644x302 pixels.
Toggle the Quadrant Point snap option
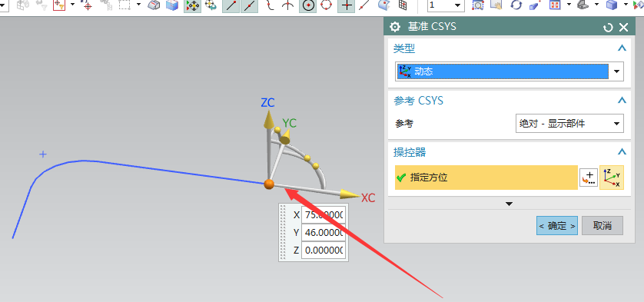326,5
